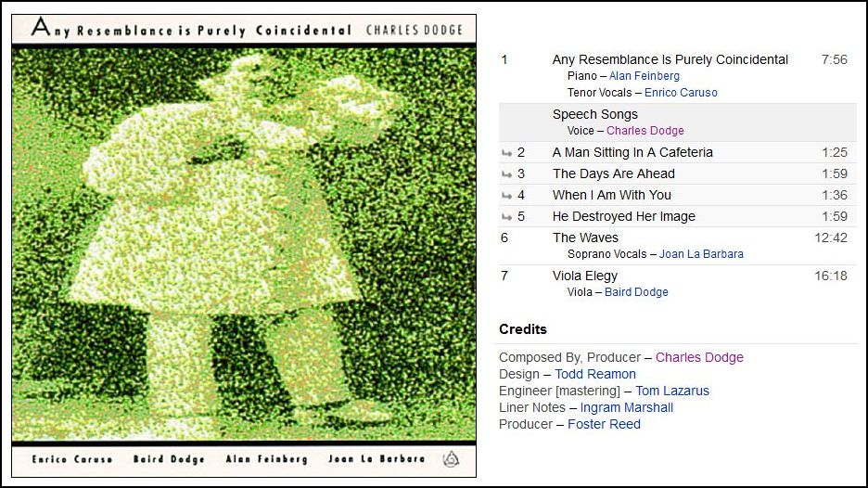The height and width of the screenshot is (488, 868).
Task: Click 'Baird Dodge' printed on the cover footer
Action: tap(169, 459)
